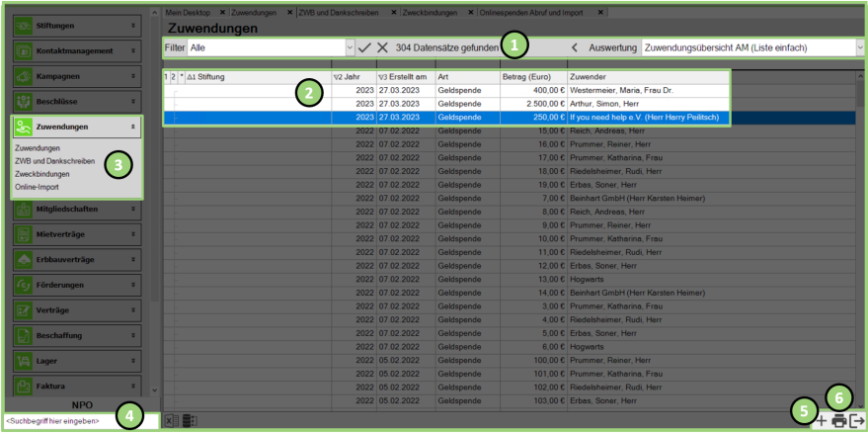Click the Kampagnen megaphone icon
The height and width of the screenshot is (433, 868).
[x=25, y=76]
